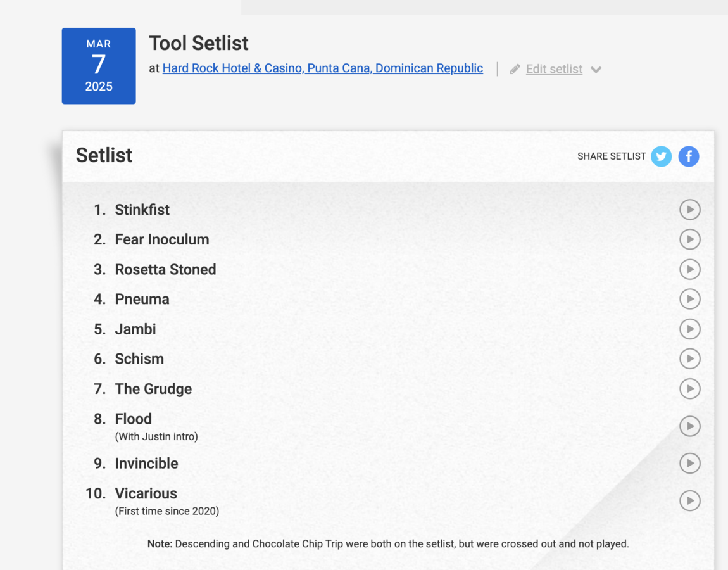
Task: Share setlist on Twitter
Action: 661,156
